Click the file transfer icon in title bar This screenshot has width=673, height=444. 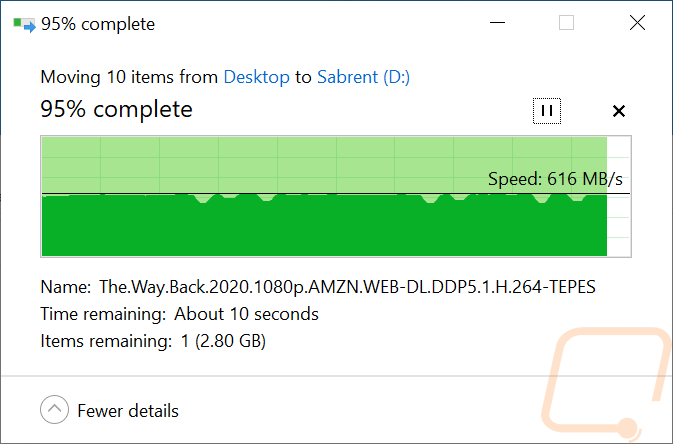[x=21, y=23]
